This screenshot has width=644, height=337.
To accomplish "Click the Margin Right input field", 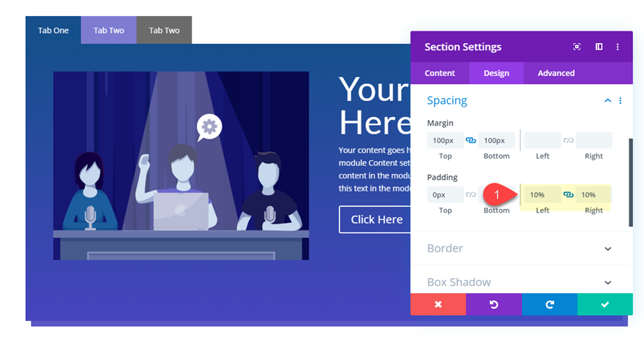I will [x=594, y=140].
